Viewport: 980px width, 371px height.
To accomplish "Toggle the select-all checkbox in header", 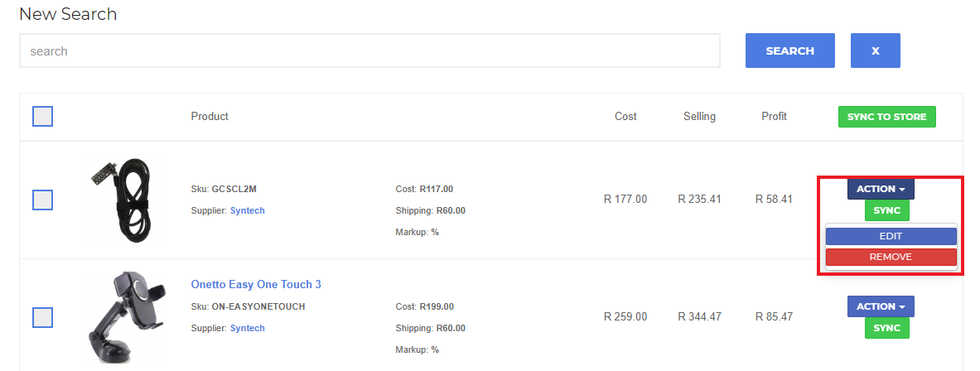I will 42,117.
